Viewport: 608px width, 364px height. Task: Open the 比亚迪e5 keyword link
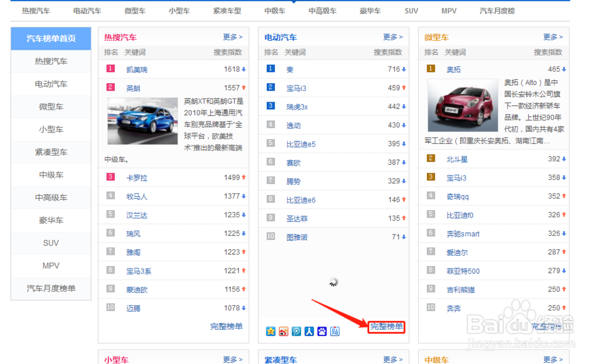(301, 144)
